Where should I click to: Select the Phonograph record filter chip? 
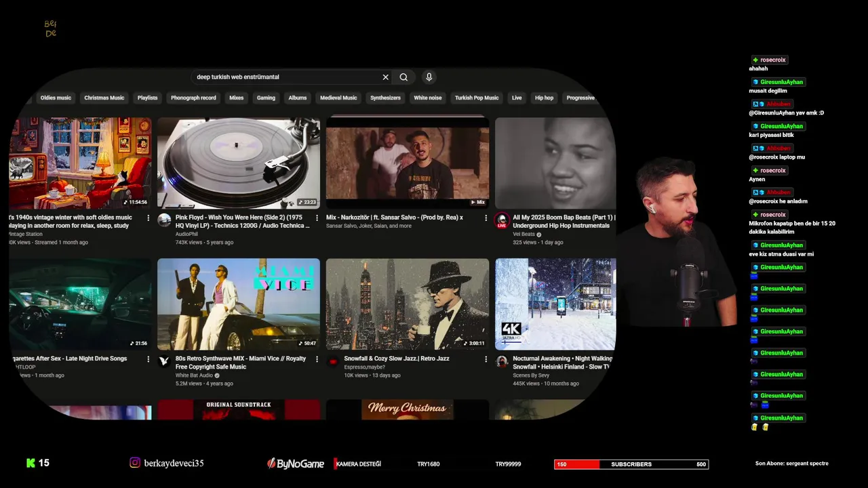point(193,98)
